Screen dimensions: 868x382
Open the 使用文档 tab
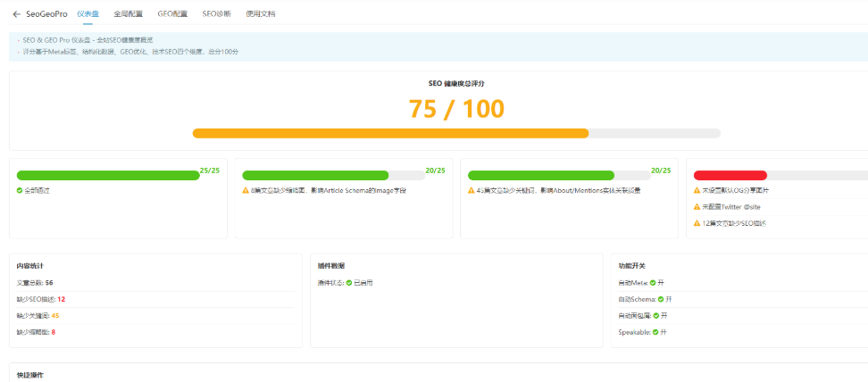(x=261, y=14)
